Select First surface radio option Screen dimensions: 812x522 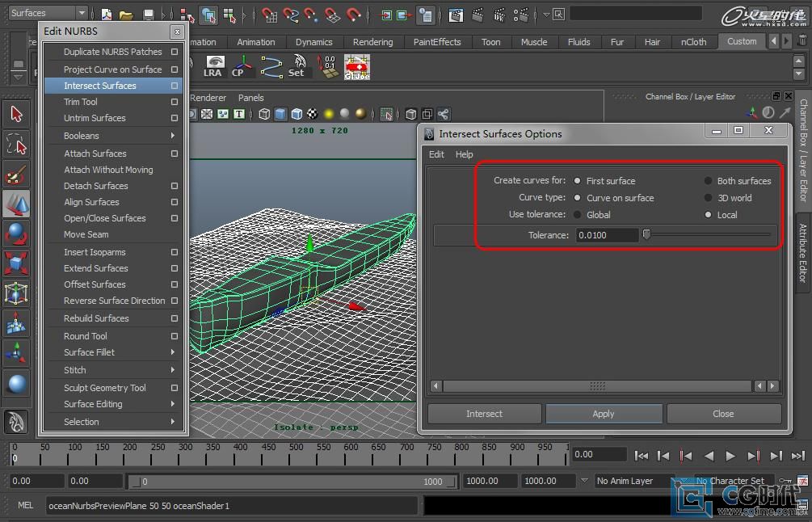[x=577, y=181]
